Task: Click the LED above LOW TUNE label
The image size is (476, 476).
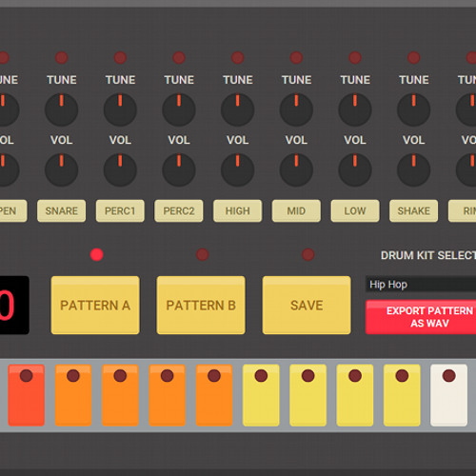Action: (355, 58)
